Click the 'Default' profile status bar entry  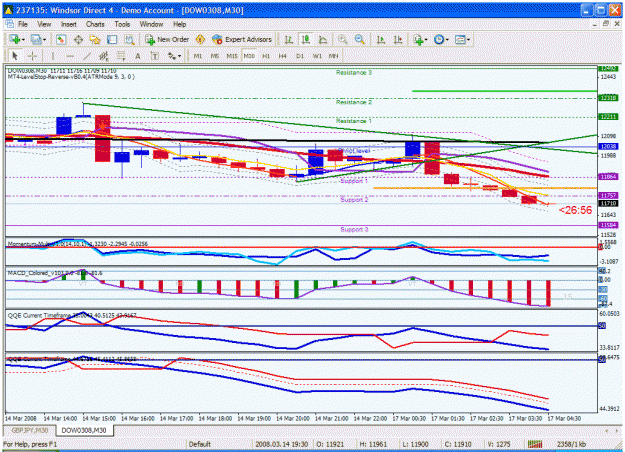coord(200,444)
